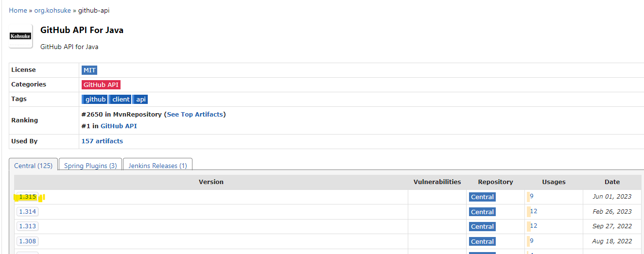
Task: Open GitHub API ranking link
Action: (119, 126)
